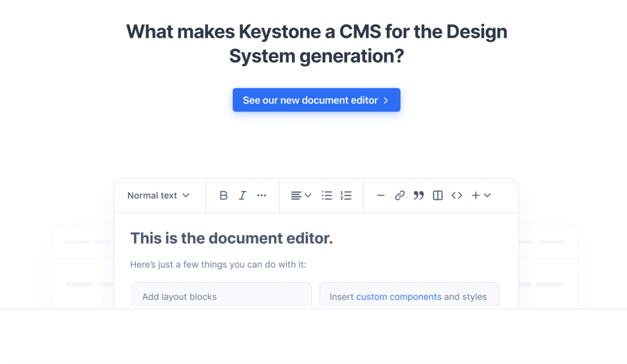Screen dimensions: 627x364
Task: Select the Insert custom components block
Action: [x=409, y=294]
